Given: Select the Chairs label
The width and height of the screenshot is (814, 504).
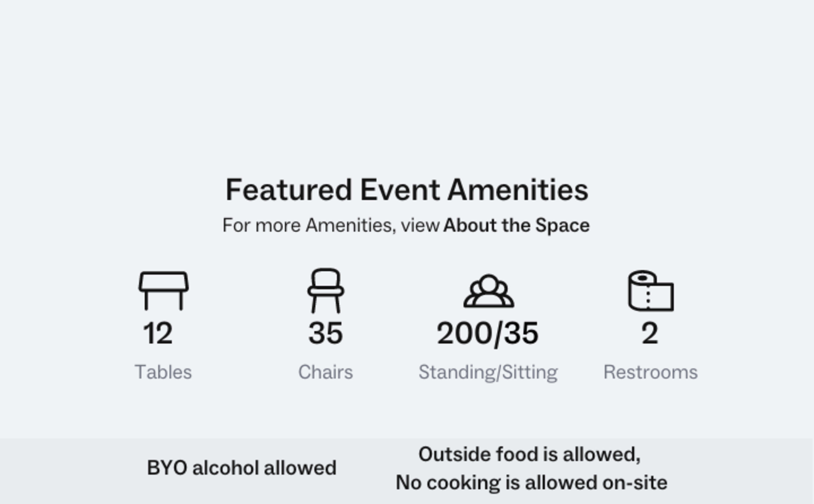Looking at the screenshot, I should pyautogui.click(x=325, y=372).
